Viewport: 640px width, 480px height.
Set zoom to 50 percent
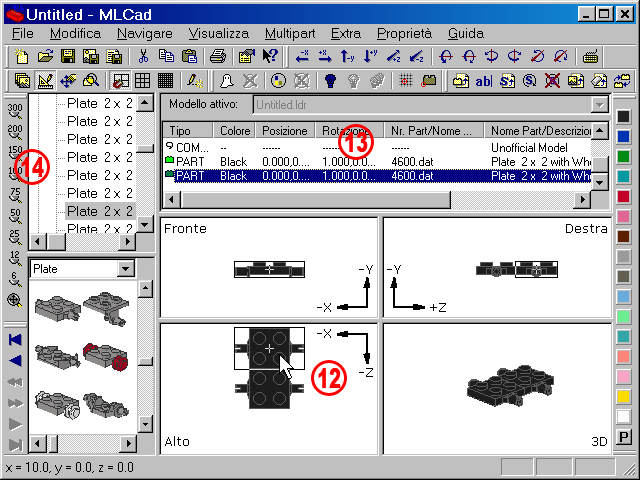click(15, 216)
